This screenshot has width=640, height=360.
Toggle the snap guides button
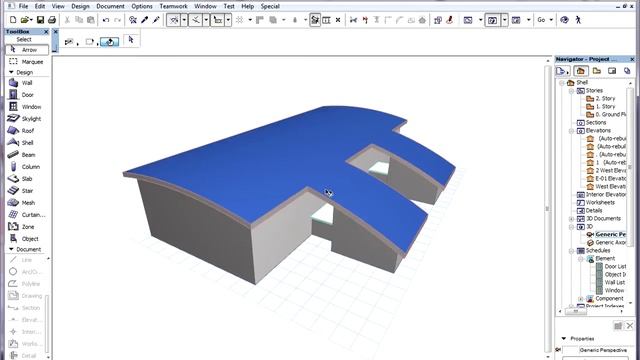[196, 20]
